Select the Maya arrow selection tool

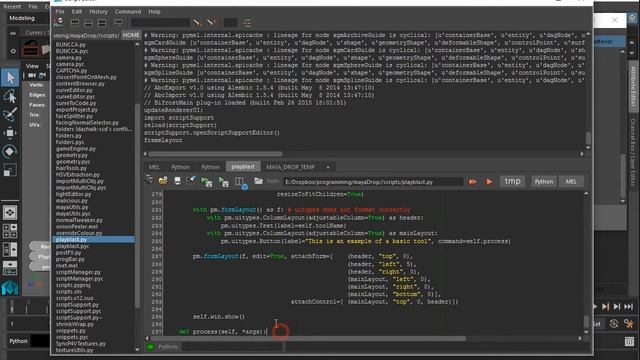10,78
